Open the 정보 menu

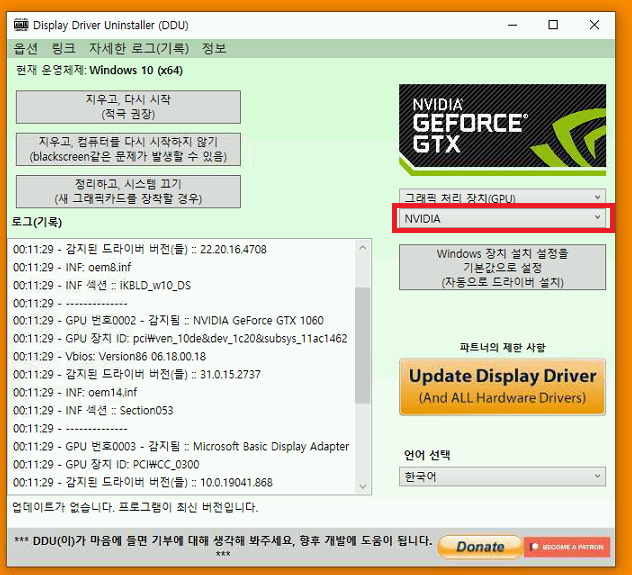click(214, 48)
